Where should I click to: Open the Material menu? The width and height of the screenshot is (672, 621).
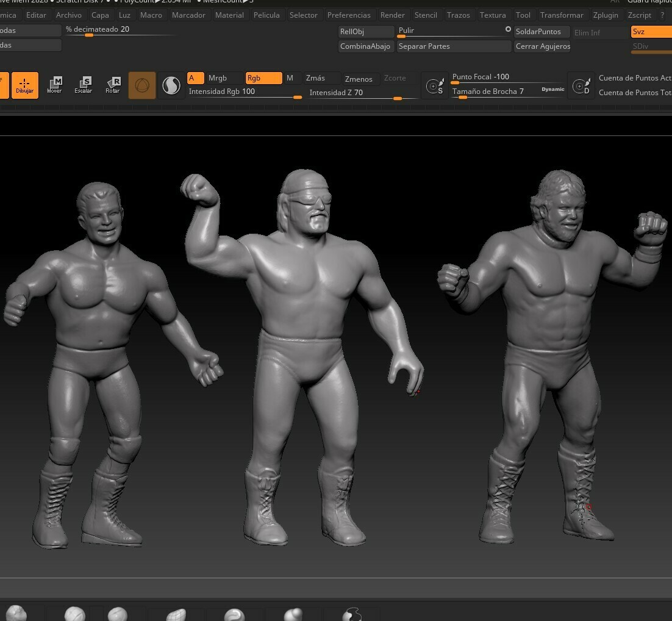coord(229,15)
